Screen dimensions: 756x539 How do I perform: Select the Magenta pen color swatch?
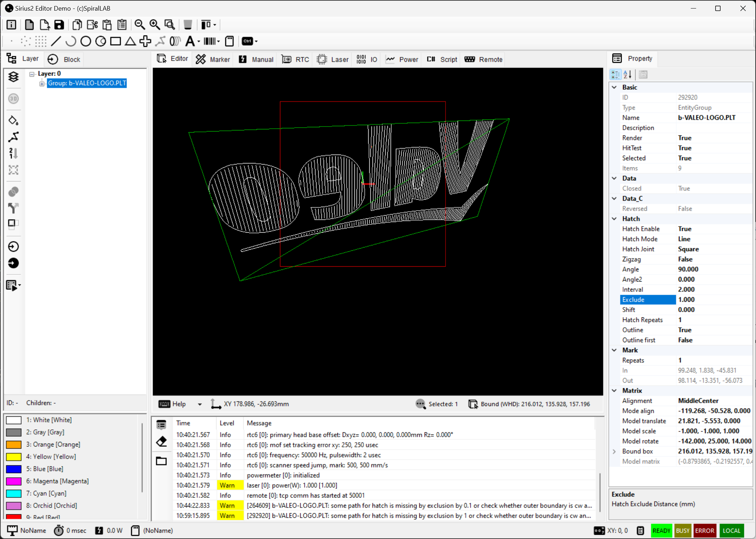tap(14, 481)
